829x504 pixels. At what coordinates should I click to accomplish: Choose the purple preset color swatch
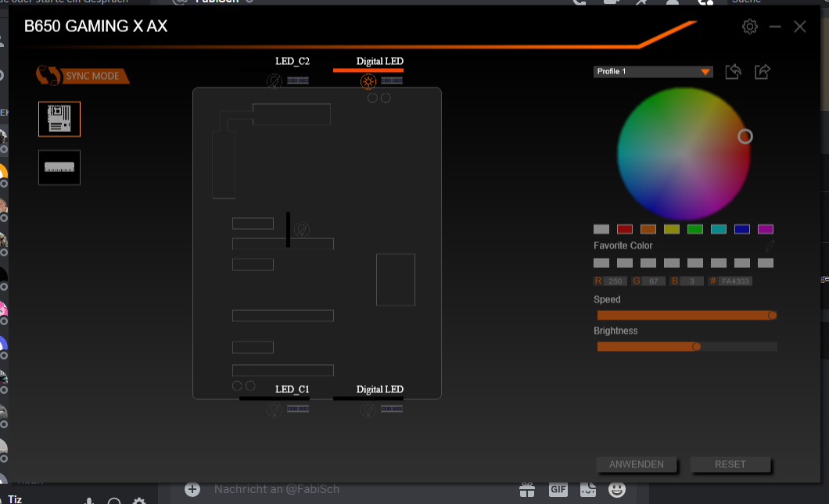(766, 229)
